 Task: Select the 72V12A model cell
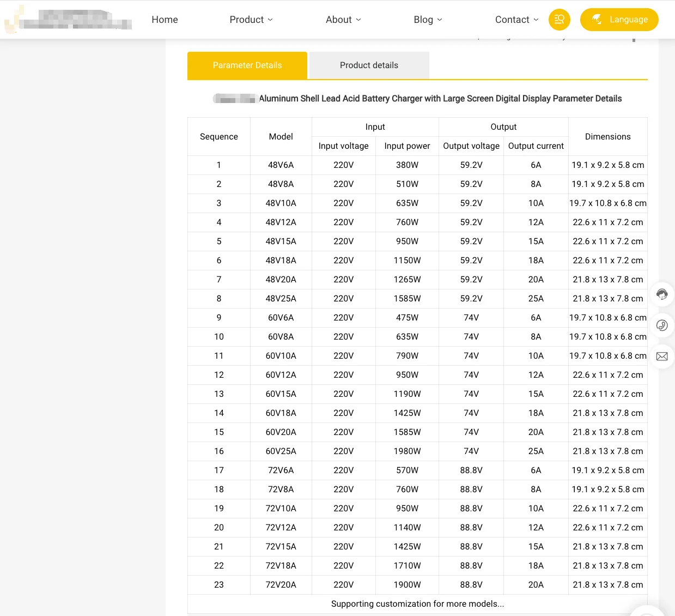tap(281, 528)
